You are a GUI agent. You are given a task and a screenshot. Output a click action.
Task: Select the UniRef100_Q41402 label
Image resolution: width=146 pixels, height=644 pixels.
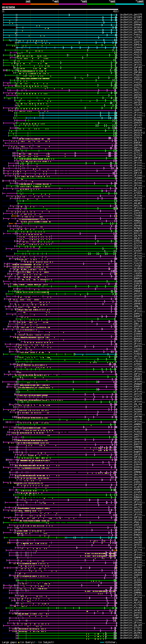pos(131,60)
